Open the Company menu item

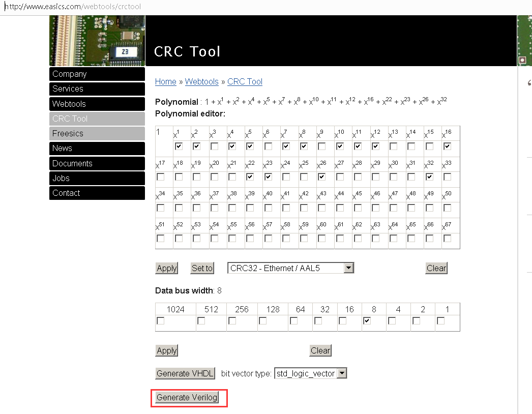coord(97,74)
